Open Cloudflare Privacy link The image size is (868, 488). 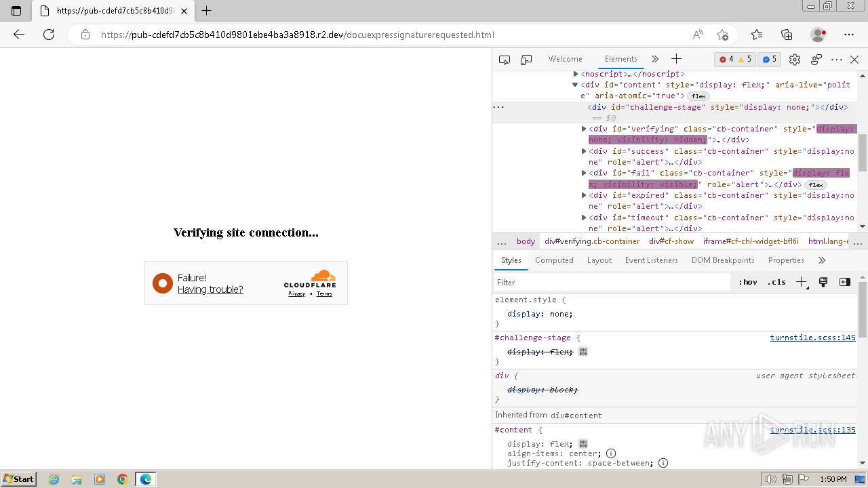click(296, 293)
